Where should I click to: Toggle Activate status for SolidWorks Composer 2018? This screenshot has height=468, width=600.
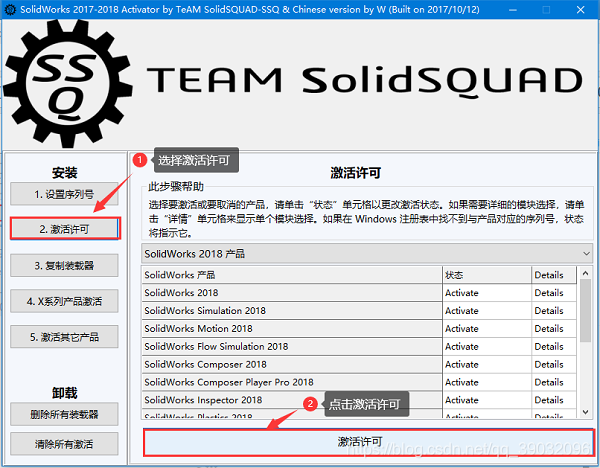[487, 364]
